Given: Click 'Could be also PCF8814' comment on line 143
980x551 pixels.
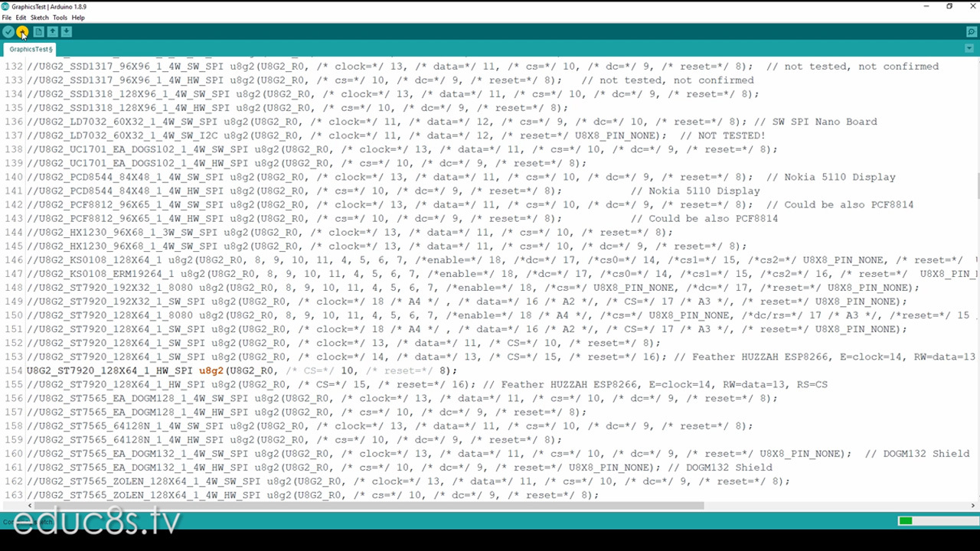Looking at the screenshot, I should 713,218.
